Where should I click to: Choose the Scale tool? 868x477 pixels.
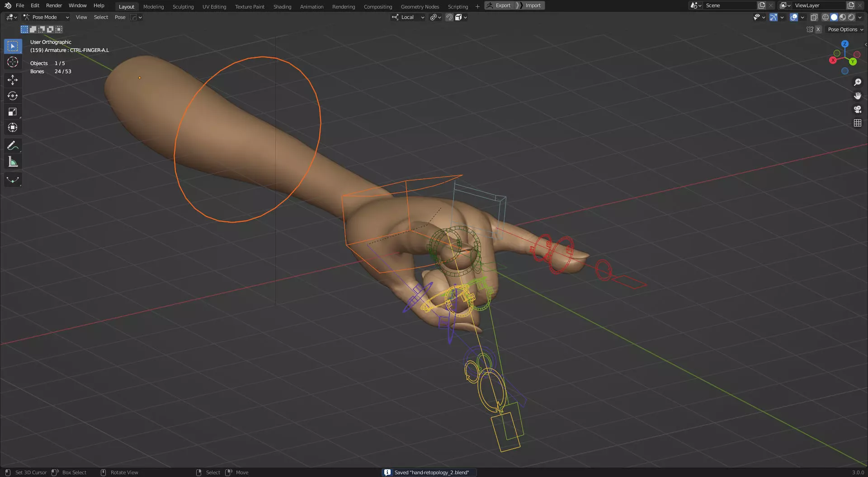coord(13,112)
